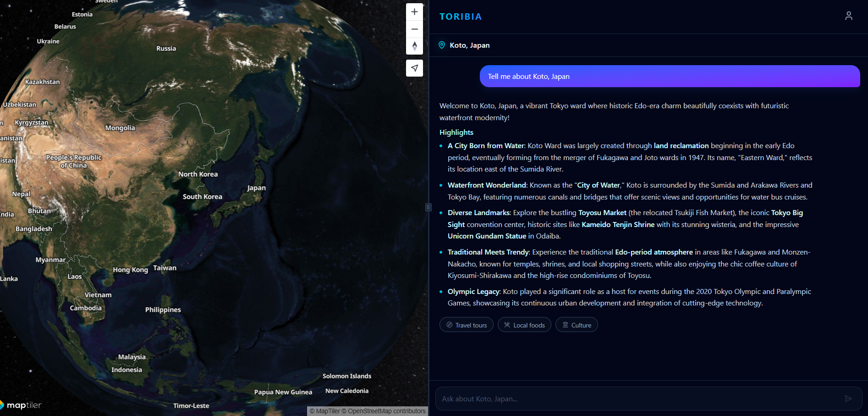Click the Solomon Islands map label

(x=346, y=376)
